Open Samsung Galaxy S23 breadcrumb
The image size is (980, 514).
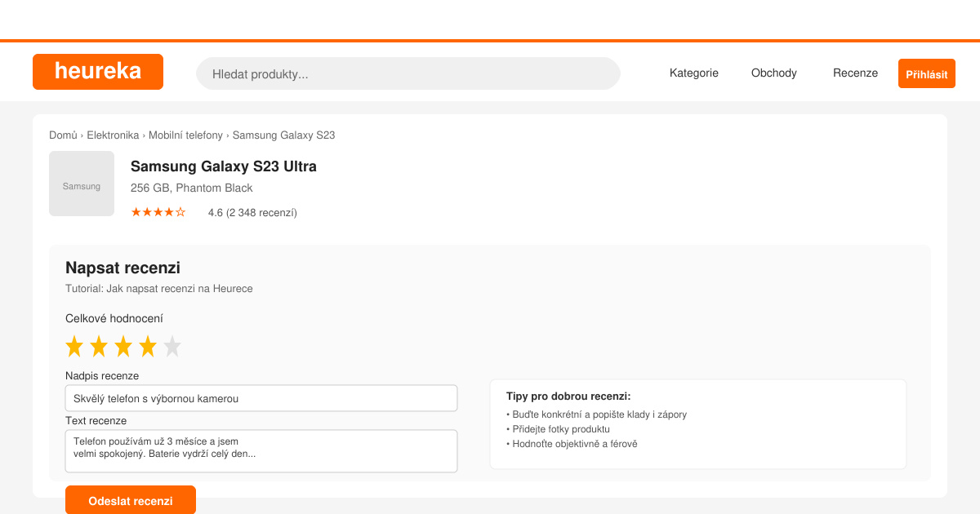[283, 135]
